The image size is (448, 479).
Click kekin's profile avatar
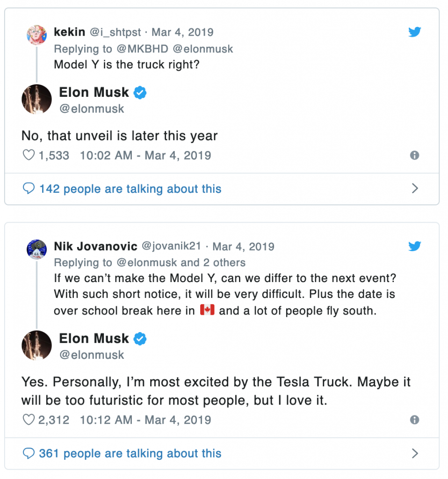(36, 35)
